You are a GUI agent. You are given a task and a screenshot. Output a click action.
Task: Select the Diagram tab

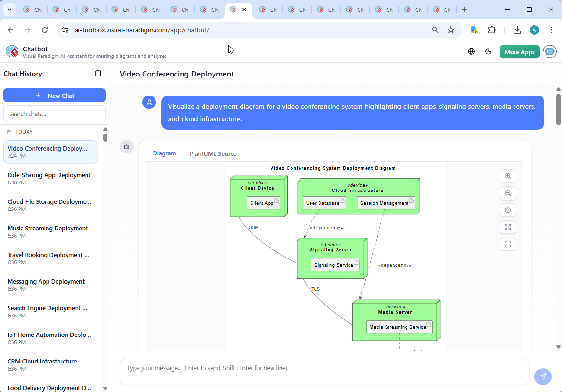(165, 153)
